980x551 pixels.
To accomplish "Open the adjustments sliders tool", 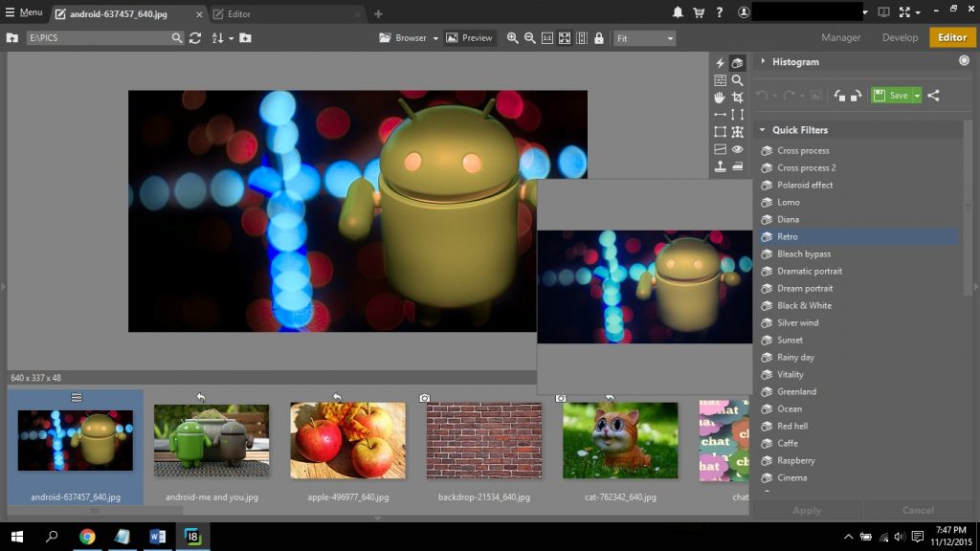I will [x=720, y=80].
